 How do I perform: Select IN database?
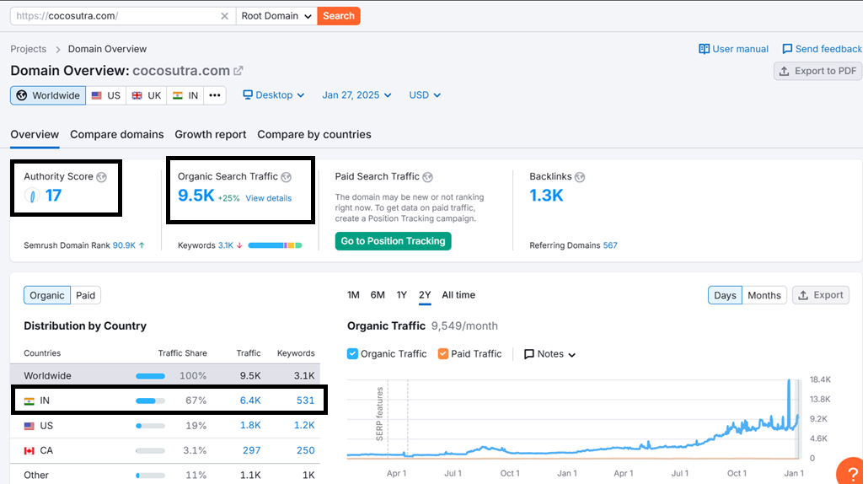(x=185, y=95)
